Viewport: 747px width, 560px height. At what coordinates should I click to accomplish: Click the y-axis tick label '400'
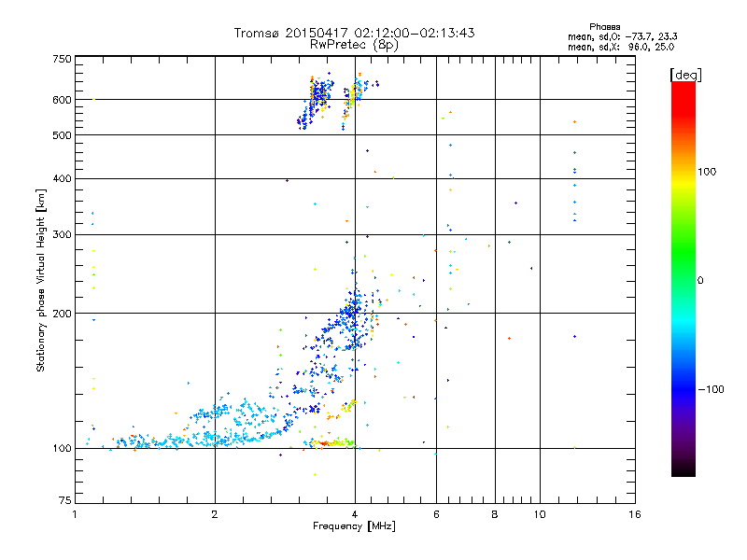(62, 178)
